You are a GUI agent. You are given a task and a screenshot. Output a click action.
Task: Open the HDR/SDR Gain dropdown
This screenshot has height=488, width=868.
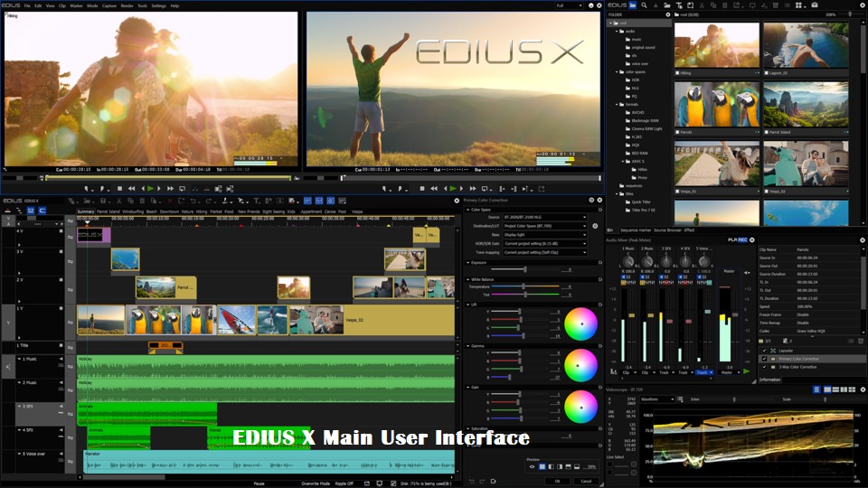(544, 243)
